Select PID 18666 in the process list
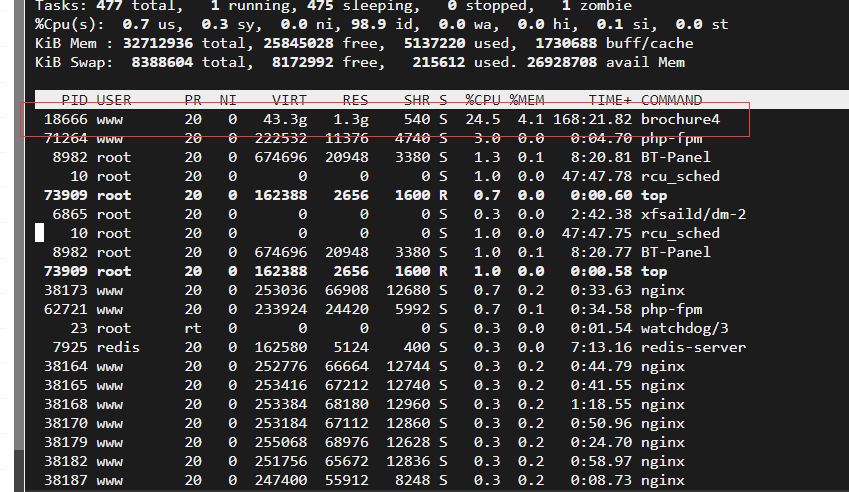 point(66,119)
